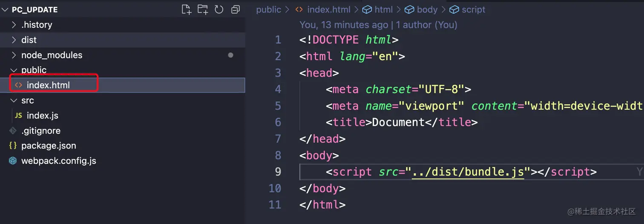Click the name="viewport" attribute on line 5
Screen dimensions: 644x224
coord(415,106)
